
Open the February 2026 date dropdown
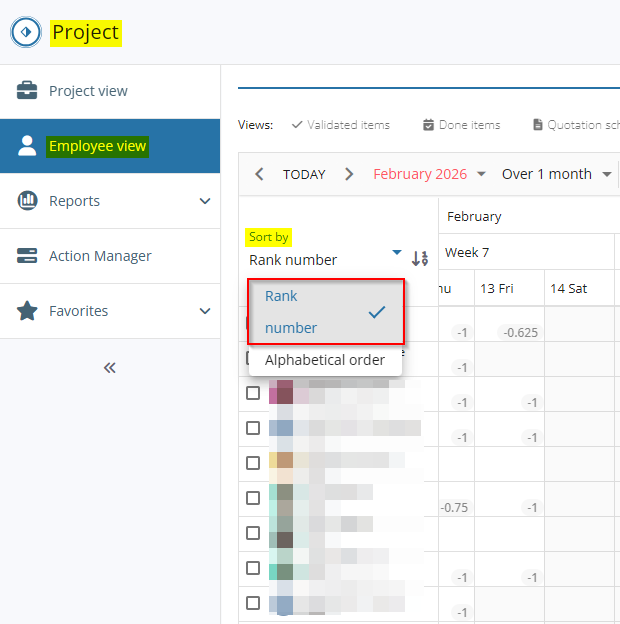click(429, 174)
